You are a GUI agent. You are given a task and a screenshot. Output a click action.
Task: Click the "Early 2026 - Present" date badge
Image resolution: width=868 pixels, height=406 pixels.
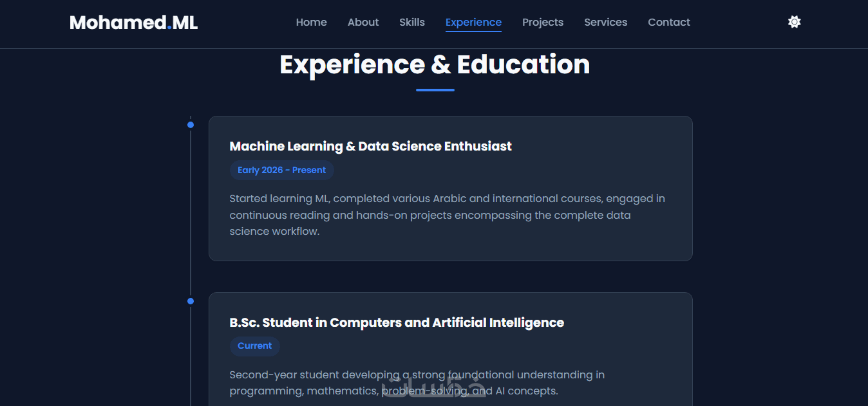coord(281,170)
